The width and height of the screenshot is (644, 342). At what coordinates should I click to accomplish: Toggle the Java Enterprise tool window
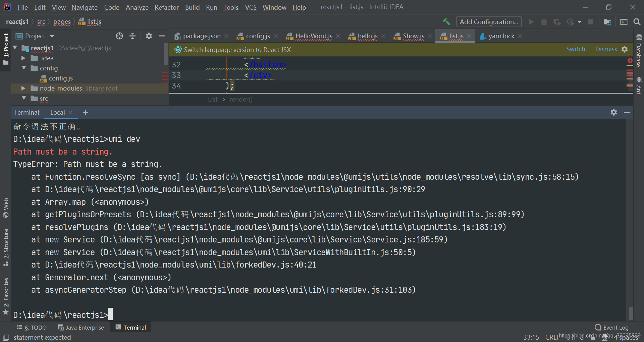[x=81, y=328]
